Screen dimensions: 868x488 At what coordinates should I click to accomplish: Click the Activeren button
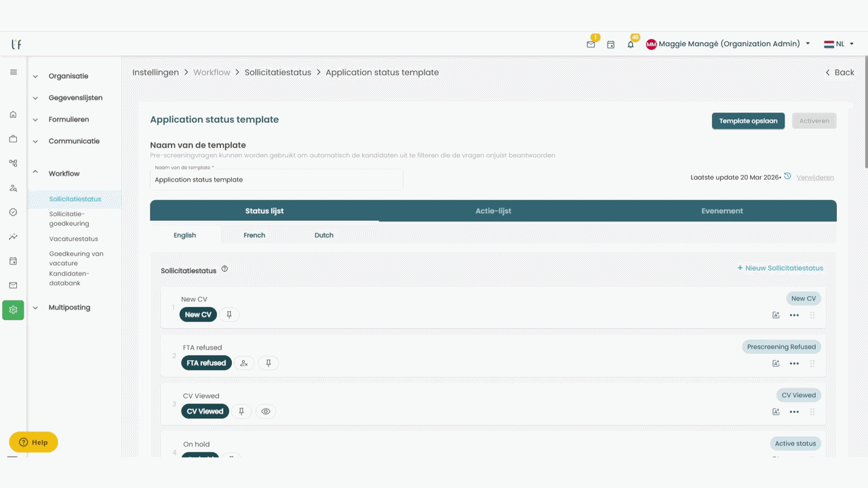pos(814,121)
